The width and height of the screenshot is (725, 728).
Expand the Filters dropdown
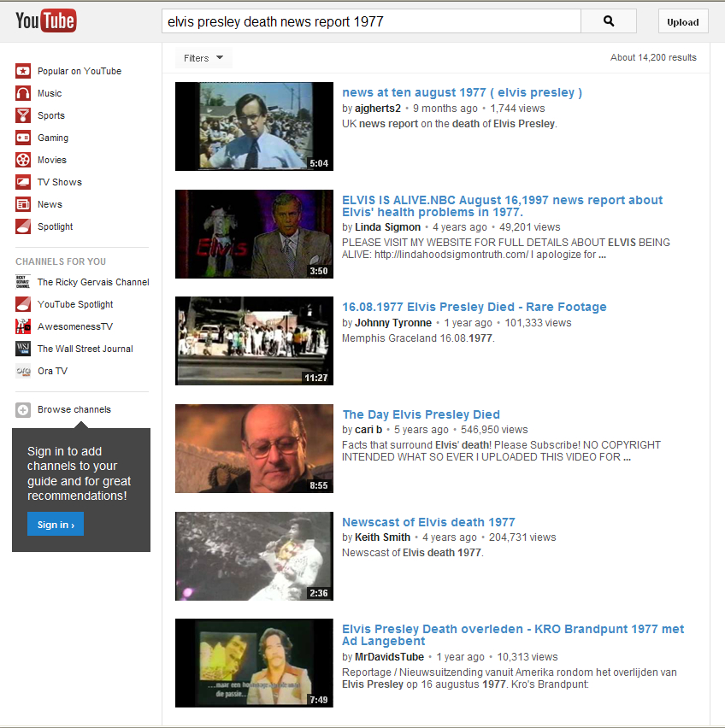203,58
